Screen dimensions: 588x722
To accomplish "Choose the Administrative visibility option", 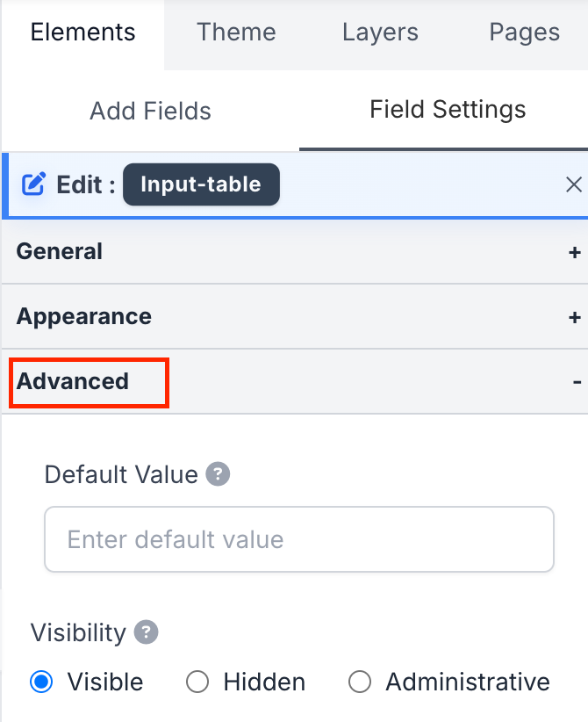I will [x=360, y=682].
